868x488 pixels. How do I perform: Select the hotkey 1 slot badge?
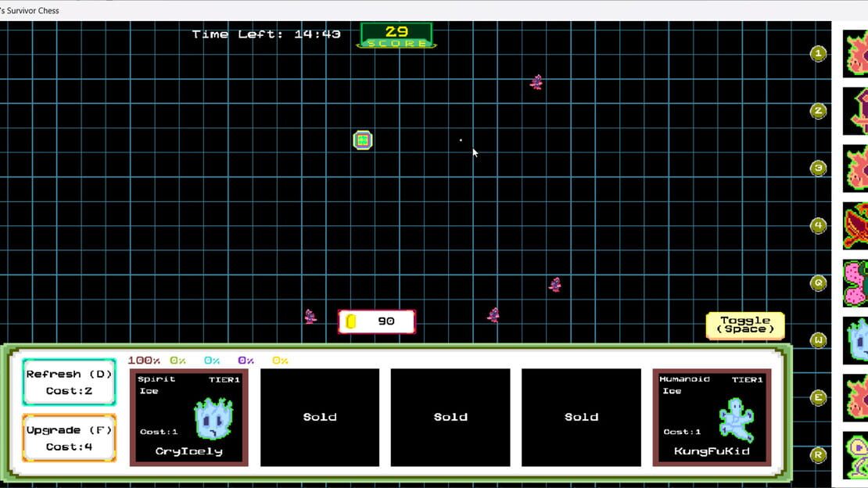[x=818, y=54]
